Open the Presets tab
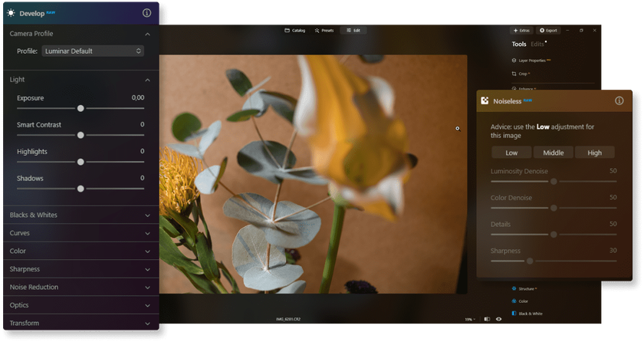644x342 pixels. pos(324,31)
